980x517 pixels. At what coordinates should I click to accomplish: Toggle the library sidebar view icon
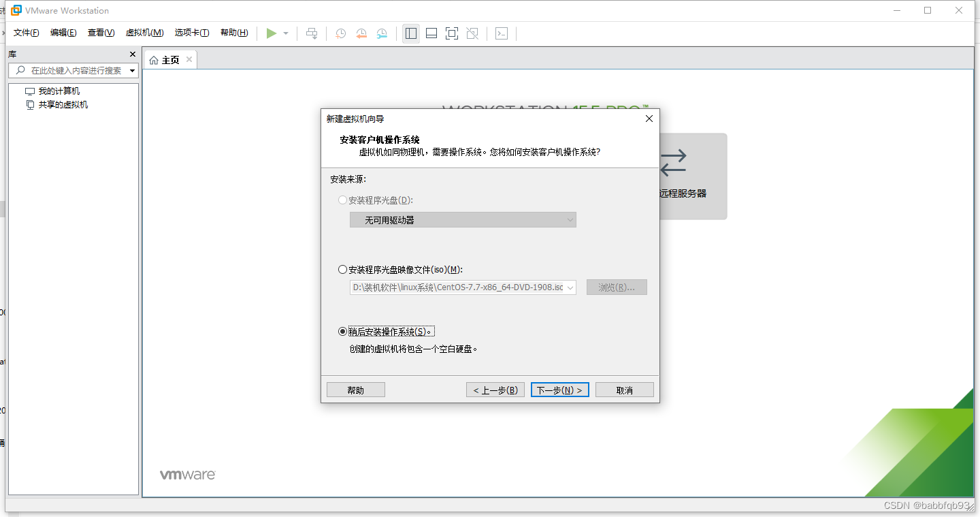(x=411, y=33)
